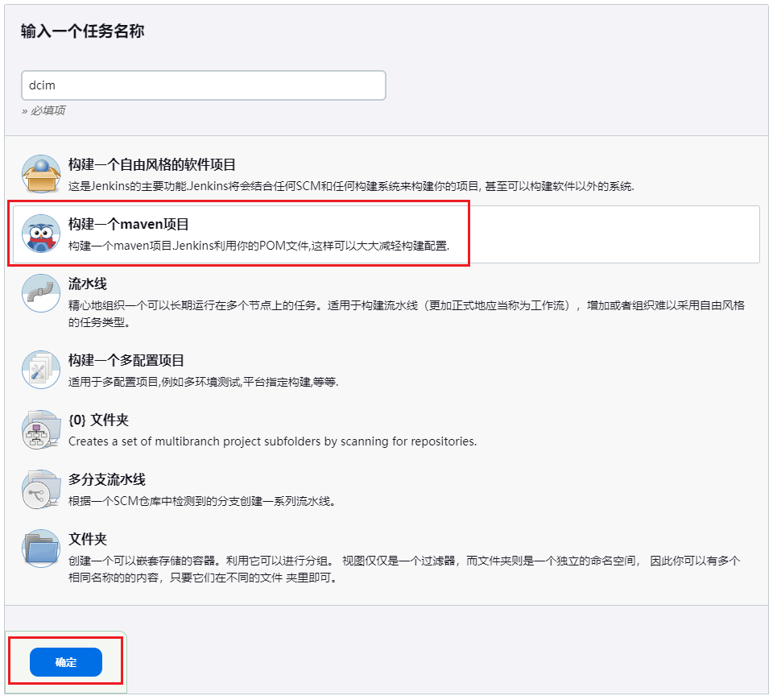Select the last 文件夹 item title
777x700 pixels.
click(x=87, y=539)
